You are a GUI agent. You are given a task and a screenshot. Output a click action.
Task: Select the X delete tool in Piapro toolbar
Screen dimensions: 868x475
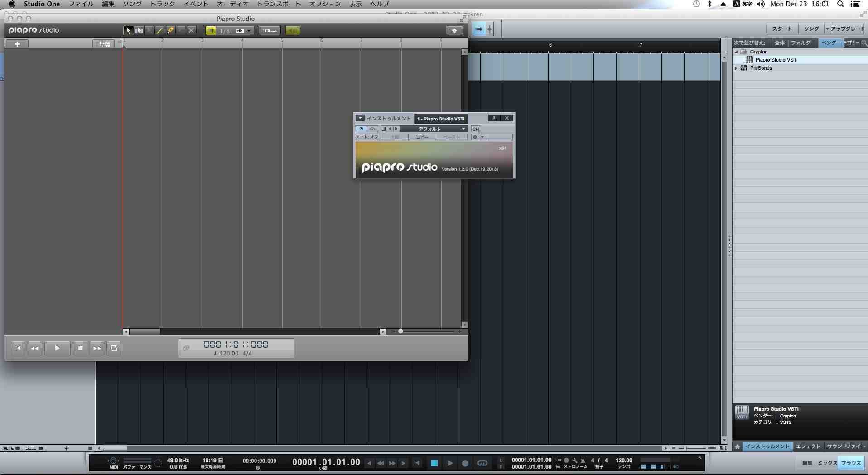point(191,30)
